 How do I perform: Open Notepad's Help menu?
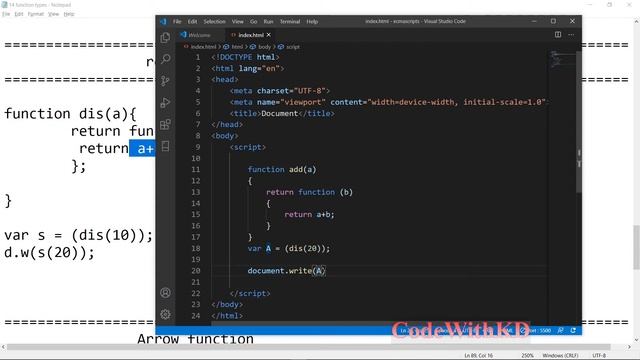[x=69, y=14]
